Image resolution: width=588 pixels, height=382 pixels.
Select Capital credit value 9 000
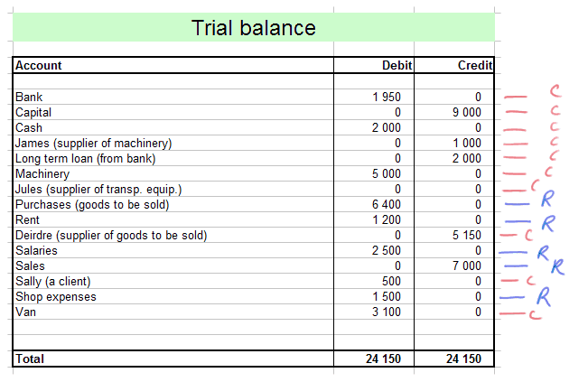pyautogui.click(x=454, y=112)
